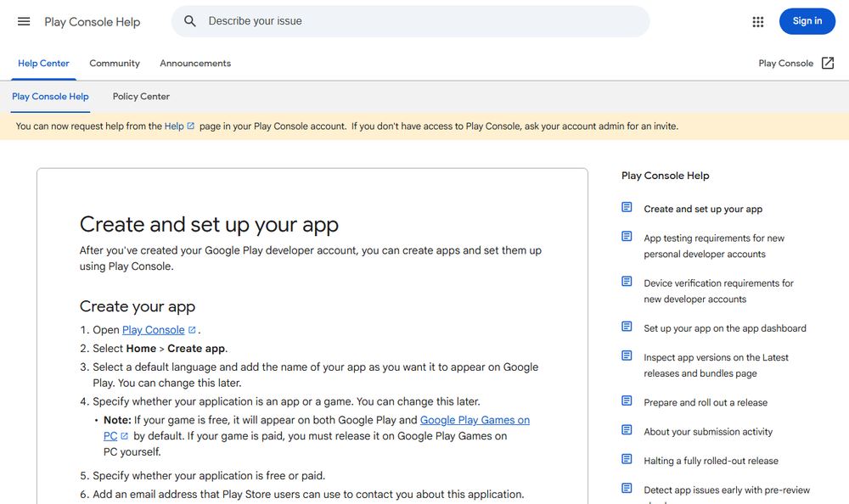The height and width of the screenshot is (504, 849).
Task: Open the Google Play Games on PC link
Action: click(x=475, y=420)
